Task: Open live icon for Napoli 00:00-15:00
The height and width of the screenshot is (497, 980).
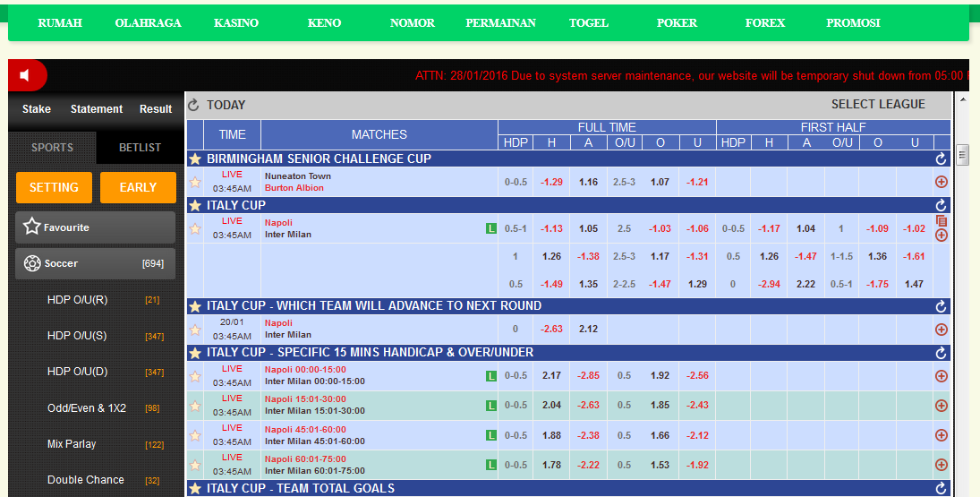Action: pyautogui.click(x=491, y=376)
